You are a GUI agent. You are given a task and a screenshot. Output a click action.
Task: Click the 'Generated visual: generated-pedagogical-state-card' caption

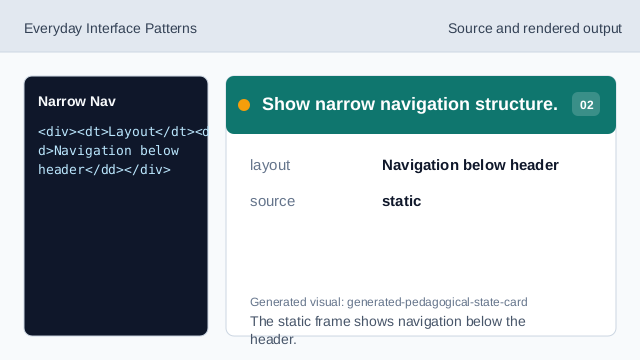click(389, 302)
